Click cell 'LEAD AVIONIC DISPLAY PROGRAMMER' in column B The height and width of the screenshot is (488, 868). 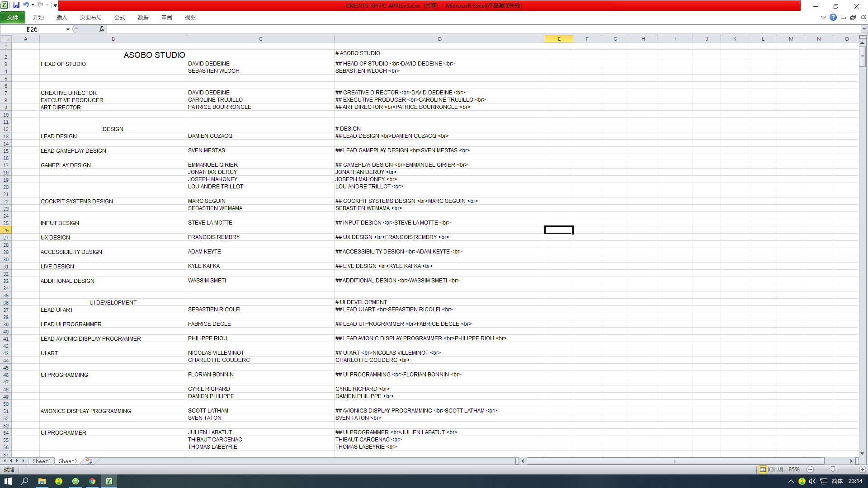tap(113, 338)
